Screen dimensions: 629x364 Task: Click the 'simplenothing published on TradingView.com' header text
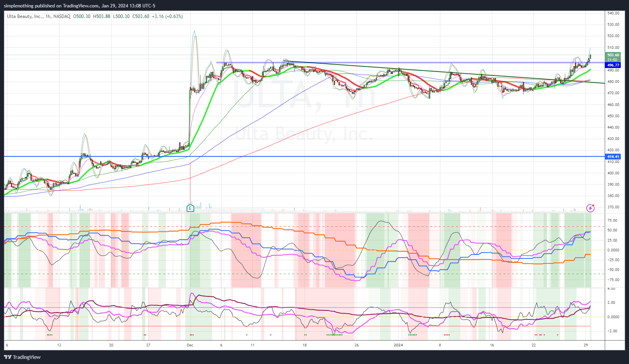51,6
